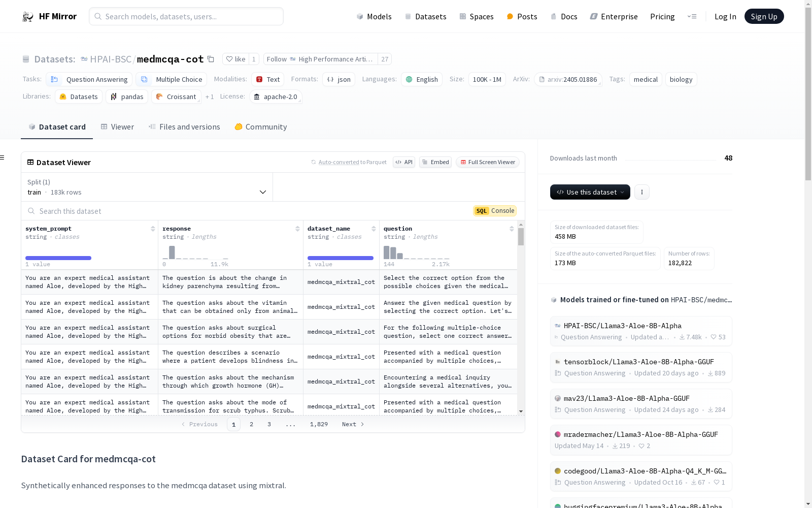812x508 pixels.
Task: Click the apache-2.0 license tag
Action: click(276, 97)
